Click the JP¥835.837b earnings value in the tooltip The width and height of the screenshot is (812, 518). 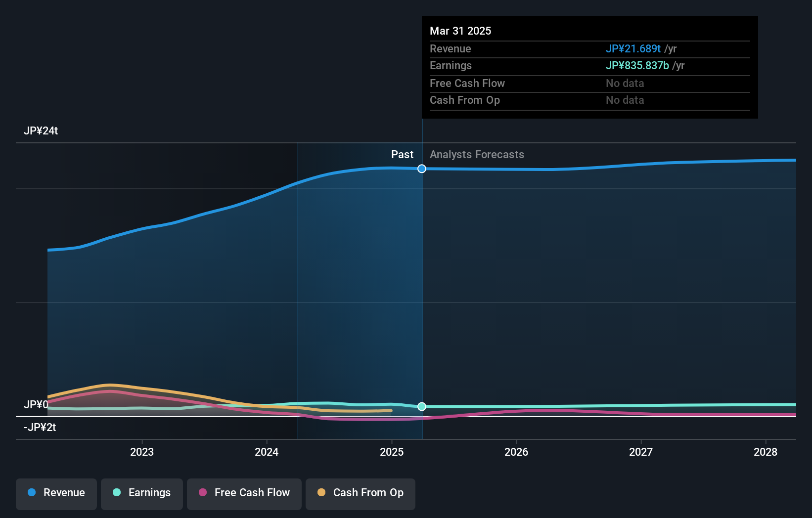point(637,65)
